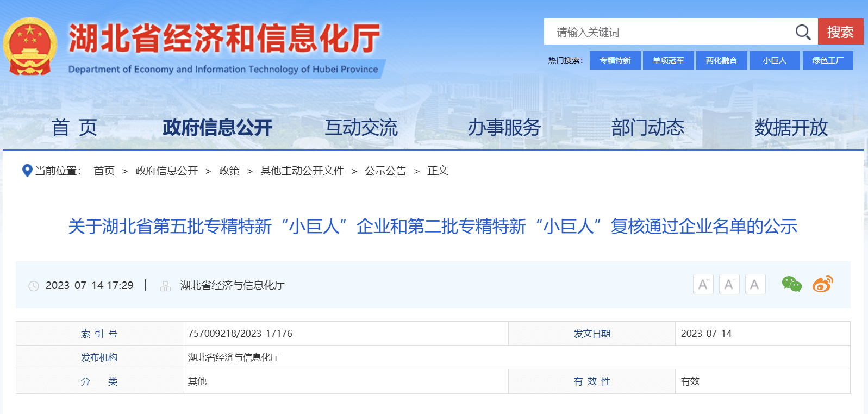
Task: Decrease font size with A- icon
Action: pyautogui.click(x=729, y=284)
